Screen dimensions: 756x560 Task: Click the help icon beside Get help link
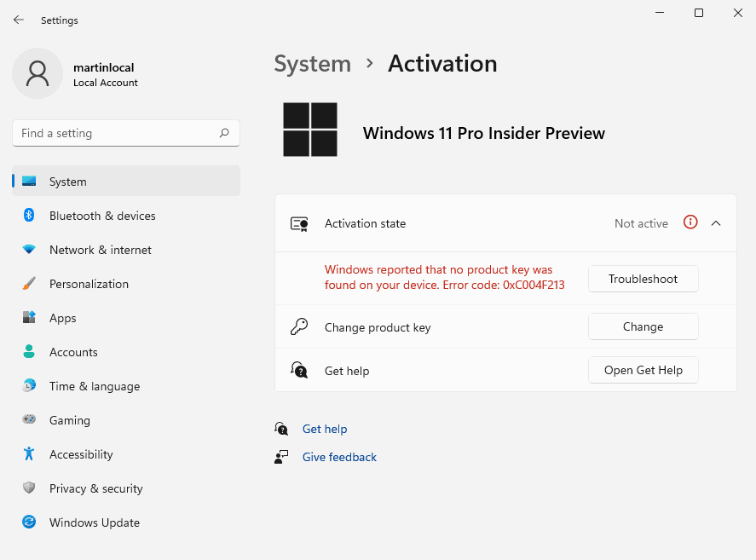click(281, 429)
